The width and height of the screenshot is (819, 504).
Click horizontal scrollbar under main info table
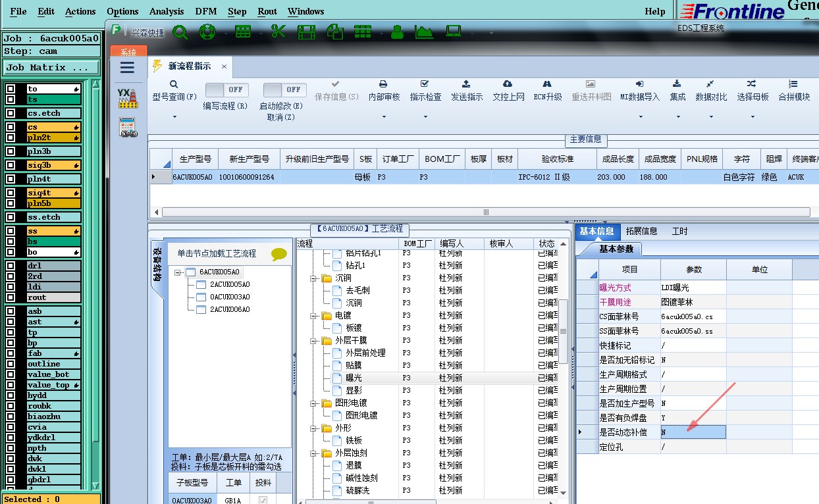coord(486,212)
